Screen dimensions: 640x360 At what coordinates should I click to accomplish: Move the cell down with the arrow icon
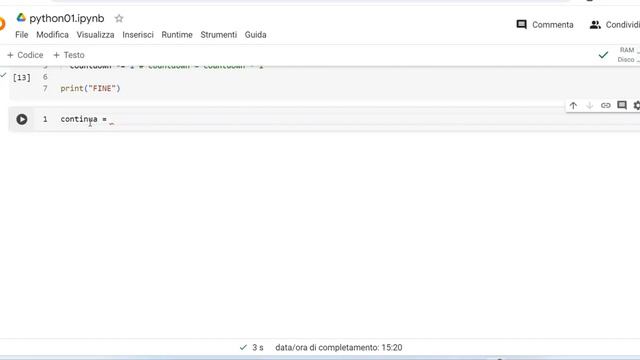tap(589, 105)
